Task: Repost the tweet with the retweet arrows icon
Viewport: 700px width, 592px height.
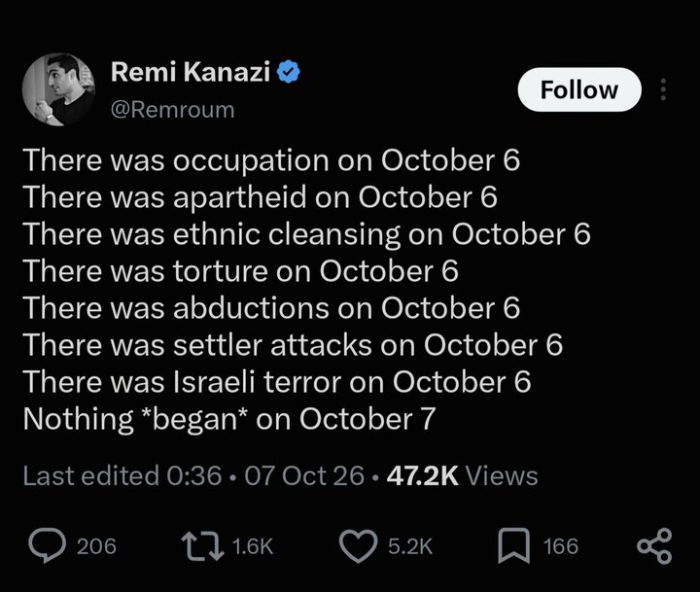Action: point(202,545)
